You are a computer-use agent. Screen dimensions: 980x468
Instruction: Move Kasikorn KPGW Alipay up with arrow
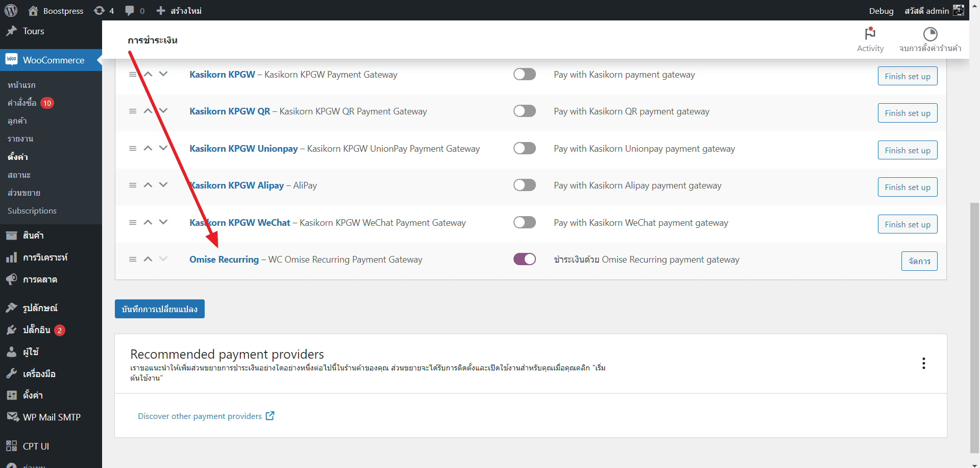click(148, 185)
